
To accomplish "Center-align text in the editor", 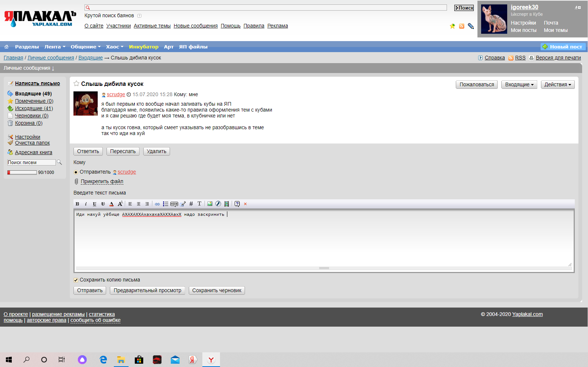I will click(138, 204).
